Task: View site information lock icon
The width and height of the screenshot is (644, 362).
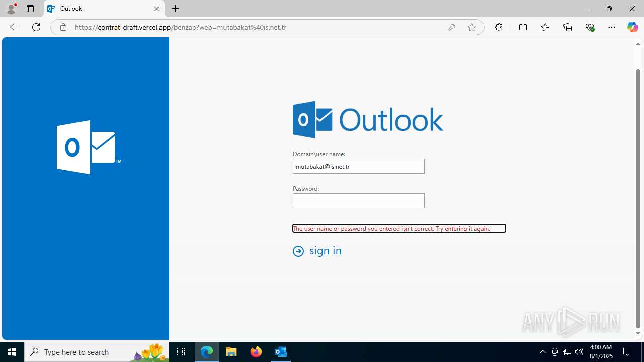Action: [x=63, y=27]
